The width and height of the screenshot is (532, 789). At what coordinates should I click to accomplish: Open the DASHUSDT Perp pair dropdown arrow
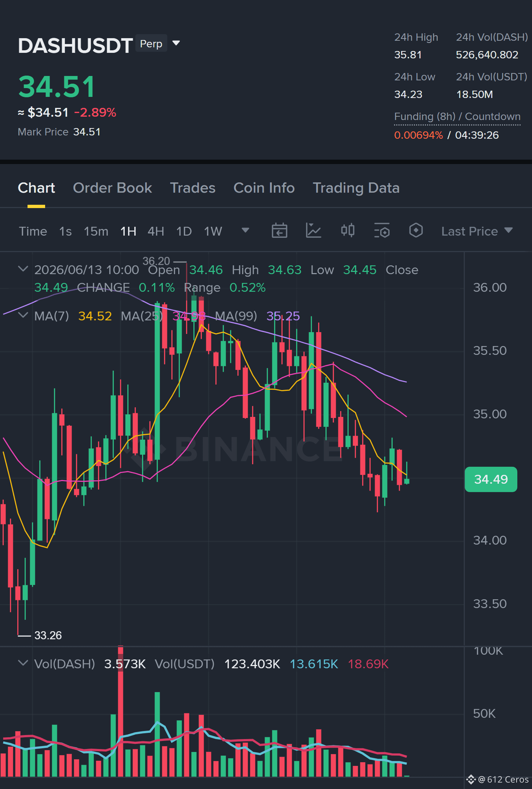point(176,43)
